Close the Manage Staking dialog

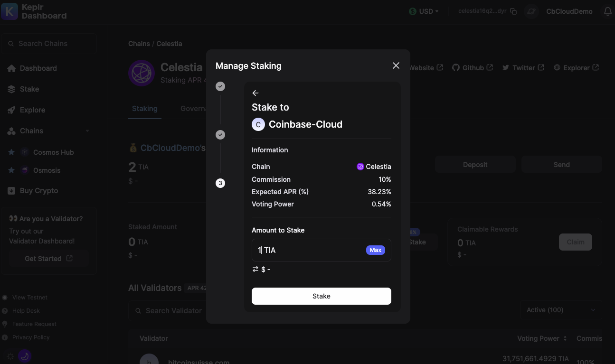coord(396,65)
